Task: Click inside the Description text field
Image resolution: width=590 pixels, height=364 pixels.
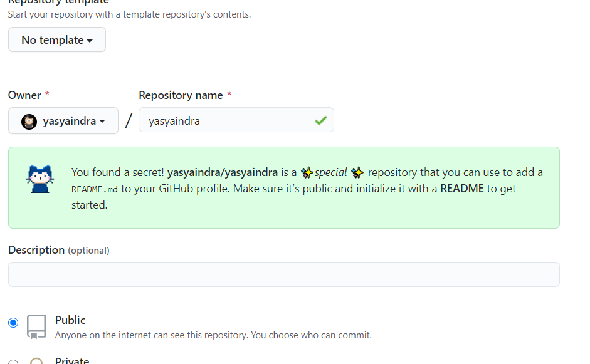Action: click(x=283, y=274)
